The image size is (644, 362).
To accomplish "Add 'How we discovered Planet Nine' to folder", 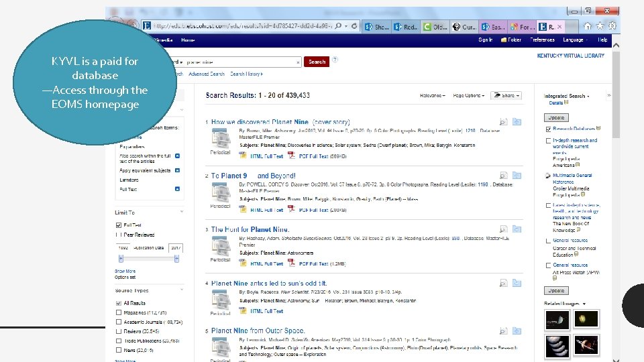I will pyautogui.click(x=517, y=122).
